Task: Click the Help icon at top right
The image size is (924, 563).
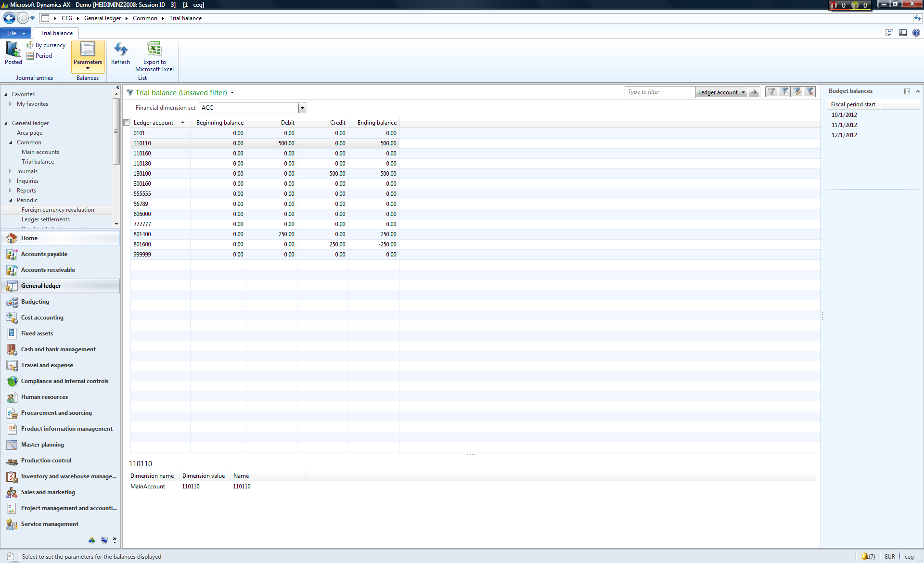Action: (x=916, y=33)
